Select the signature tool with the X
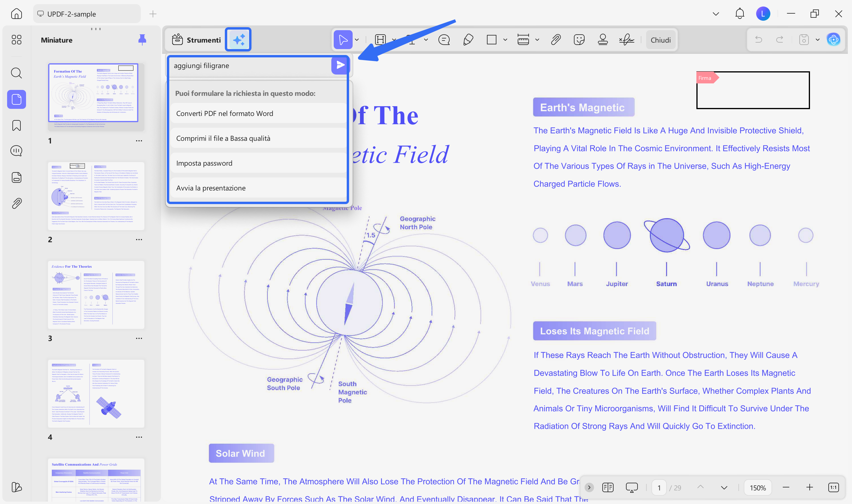Viewport: 852px width, 504px height. click(x=626, y=40)
